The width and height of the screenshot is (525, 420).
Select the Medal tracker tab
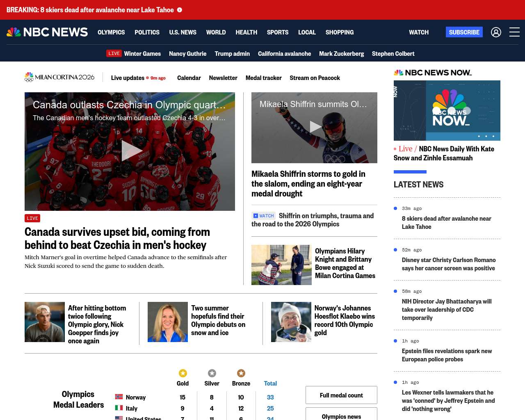click(x=263, y=78)
